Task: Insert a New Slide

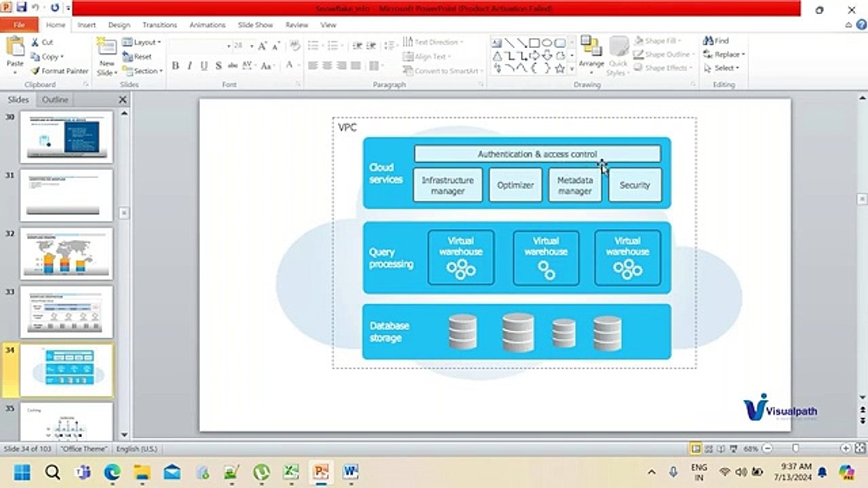Action: pyautogui.click(x=107, y=56)
